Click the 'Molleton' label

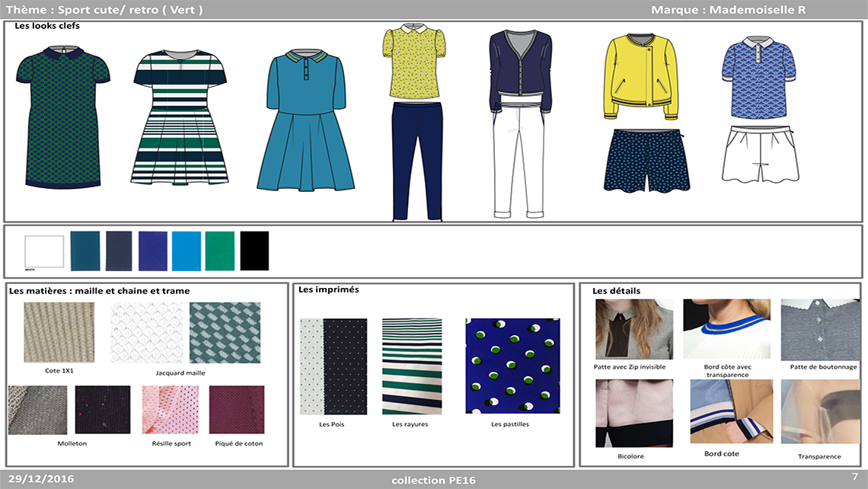click(x=72, y=443)
